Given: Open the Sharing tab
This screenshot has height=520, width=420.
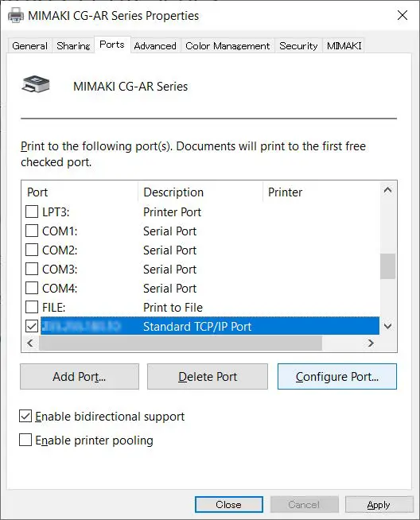Looking at the screenshot, I should click(73, 46).
